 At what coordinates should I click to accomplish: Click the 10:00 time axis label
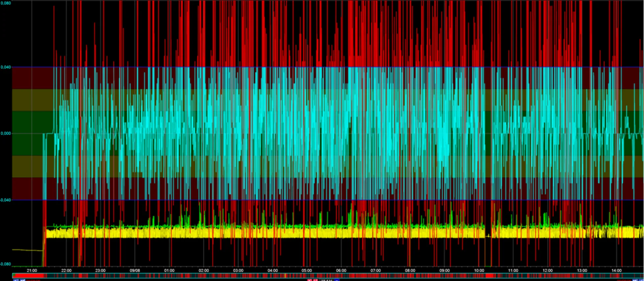pyautogui.click(x=479, y=270)
